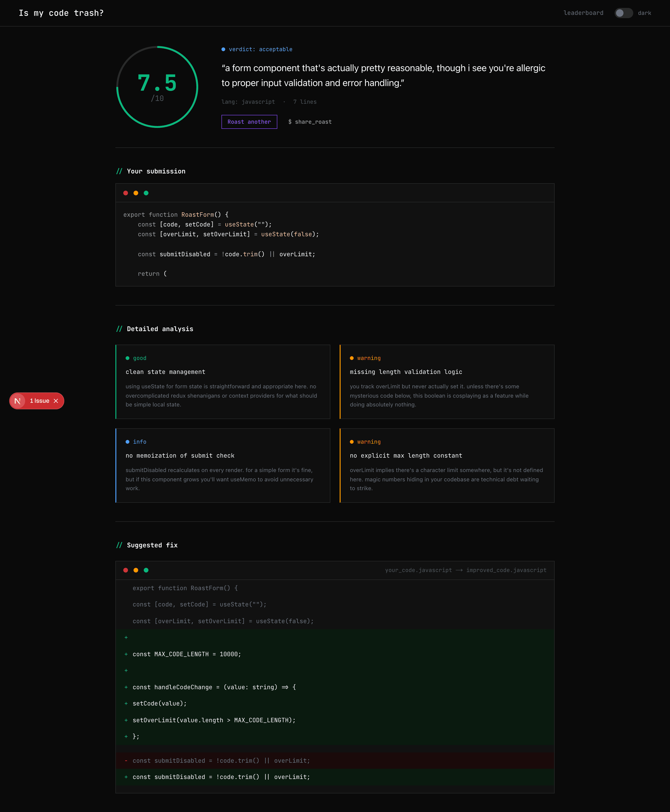Viewport: 670px width, 812px height.
Task: Click the submitDisabled line in Your submission
Action: (227, 254)
